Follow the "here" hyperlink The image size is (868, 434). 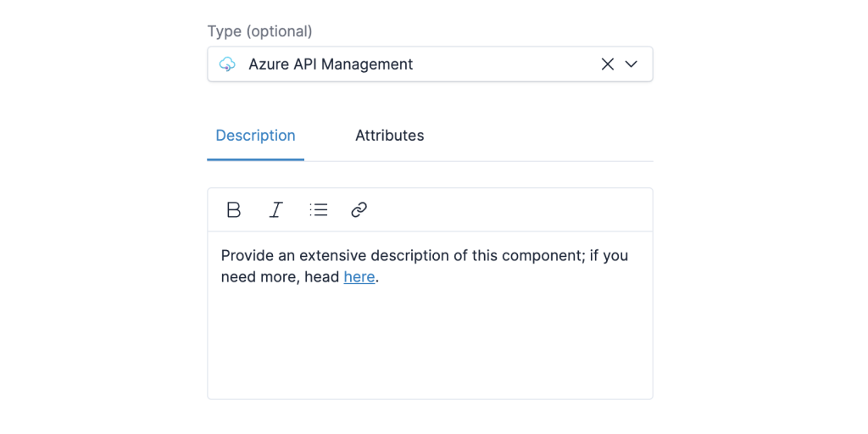coord(359,277)
